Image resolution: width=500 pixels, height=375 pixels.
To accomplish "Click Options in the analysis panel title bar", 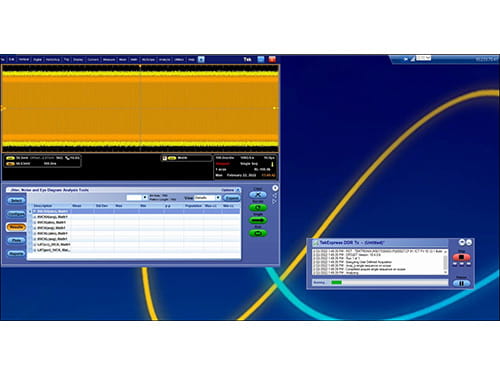I will click(x=228, y=190).
